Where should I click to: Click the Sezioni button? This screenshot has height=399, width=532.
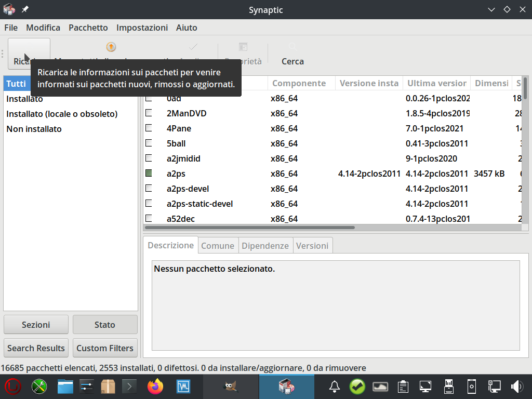[36, 325]
